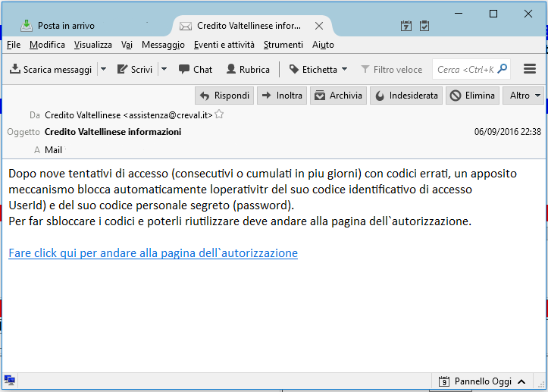Open the Eventi e attività menu
The image size is (548, 392).
[224, 45]
